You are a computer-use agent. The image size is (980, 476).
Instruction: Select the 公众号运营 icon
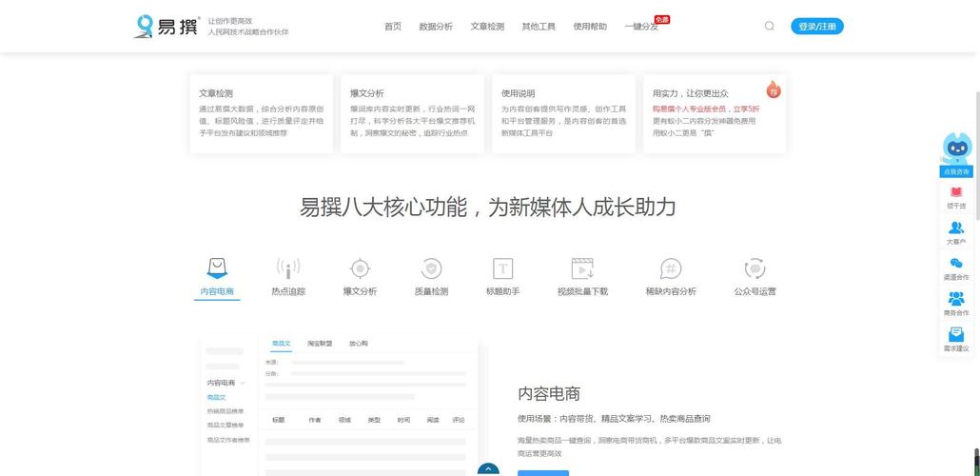point(755,268)
